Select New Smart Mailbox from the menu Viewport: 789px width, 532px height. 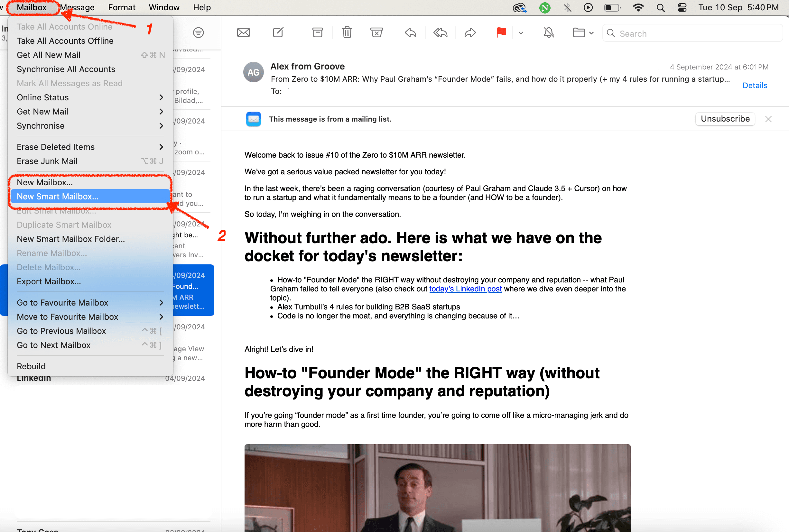(57, 196)
